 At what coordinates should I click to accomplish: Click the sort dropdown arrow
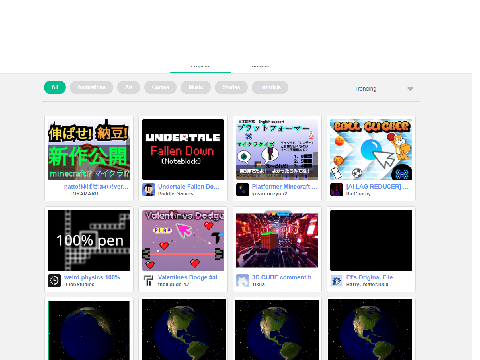(410, 89)
